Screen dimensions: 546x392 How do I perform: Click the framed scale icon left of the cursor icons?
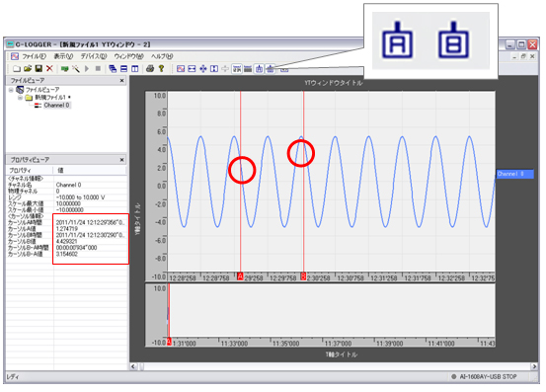click(x=237, y=69)
